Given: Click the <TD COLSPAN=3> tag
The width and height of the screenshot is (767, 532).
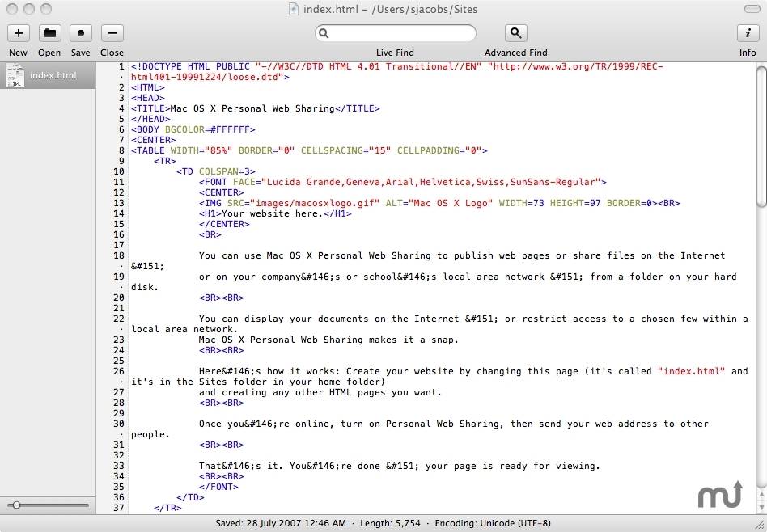Looking at the screenshot, I should pos(216,171).
